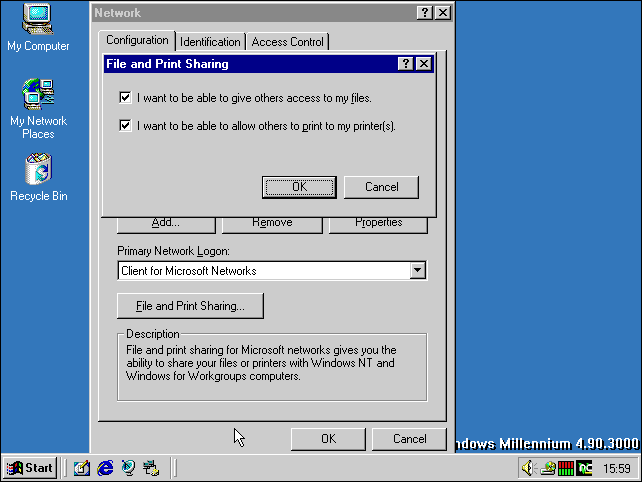The width and height of the screenshot is (642, 482).
Task: Switch to the Configuration tab
Action: point(137,40)
